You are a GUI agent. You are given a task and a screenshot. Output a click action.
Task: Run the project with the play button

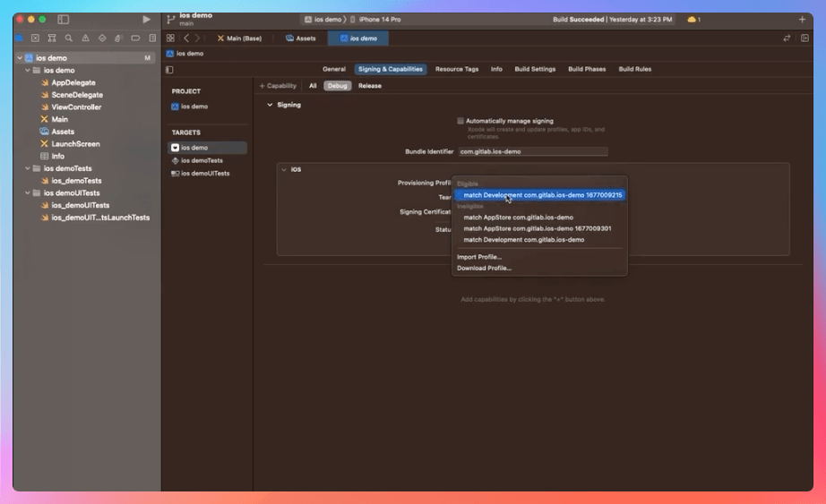point(146,20)
